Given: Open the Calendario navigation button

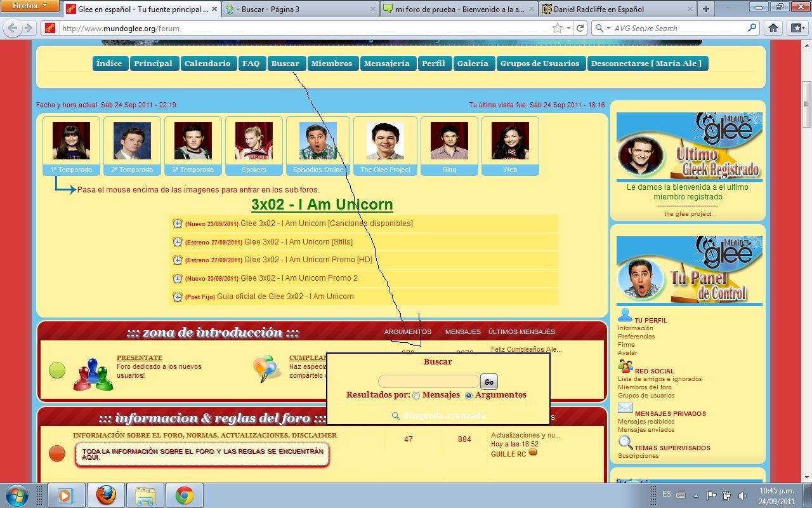Looking at the screenshot, I should click(x=207, y=63).
